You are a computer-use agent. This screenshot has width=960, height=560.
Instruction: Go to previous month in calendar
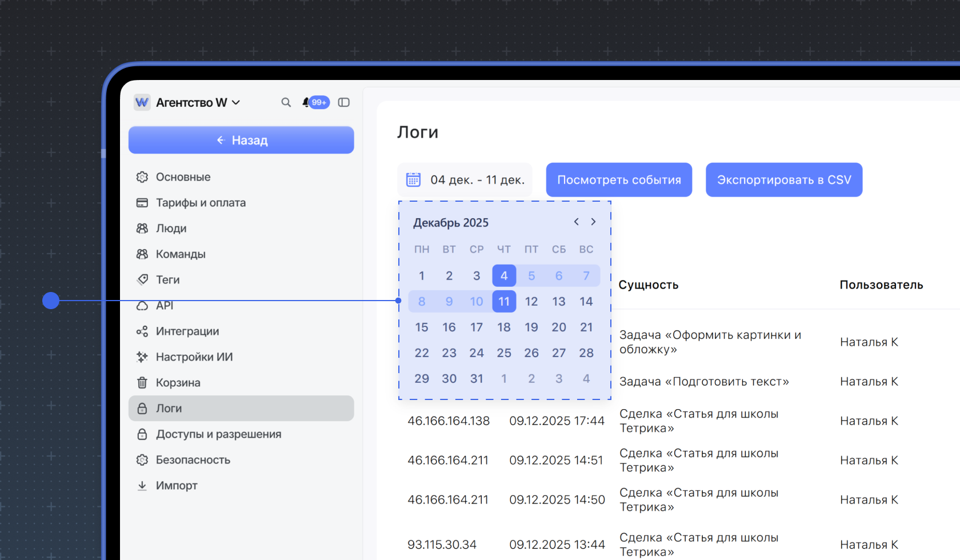click(577, 222)
